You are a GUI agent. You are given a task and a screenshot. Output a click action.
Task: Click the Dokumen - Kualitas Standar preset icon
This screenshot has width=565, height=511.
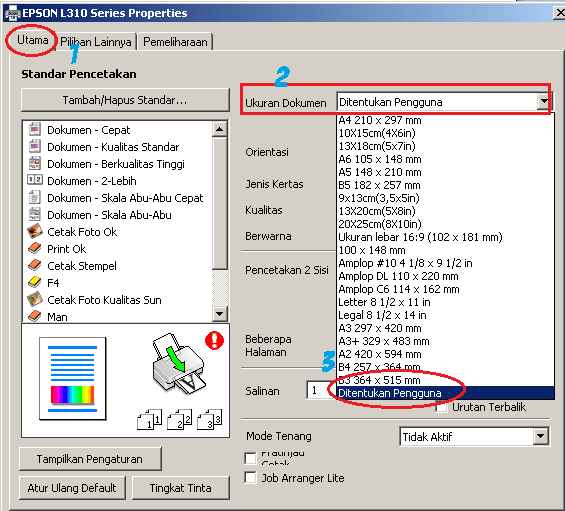[35, 146]
